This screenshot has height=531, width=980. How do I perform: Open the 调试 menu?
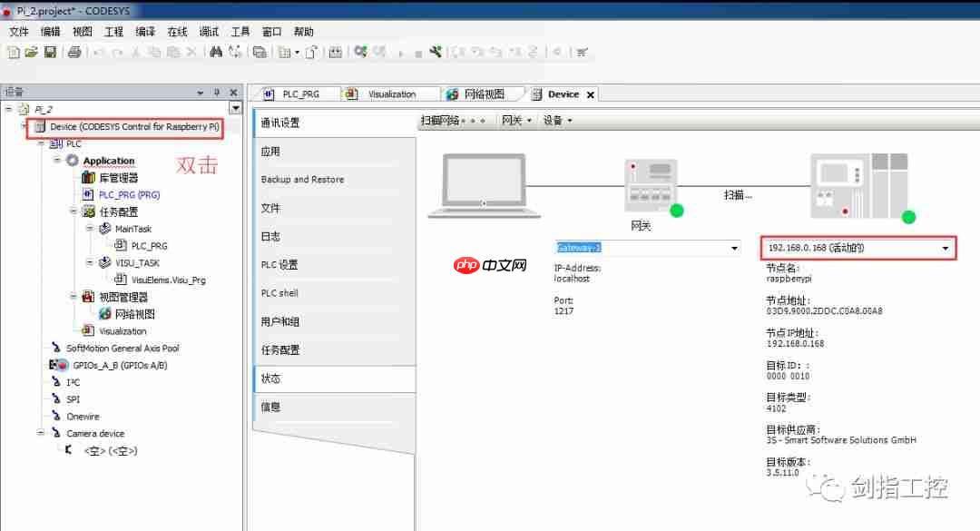click(x=209, y=30)
